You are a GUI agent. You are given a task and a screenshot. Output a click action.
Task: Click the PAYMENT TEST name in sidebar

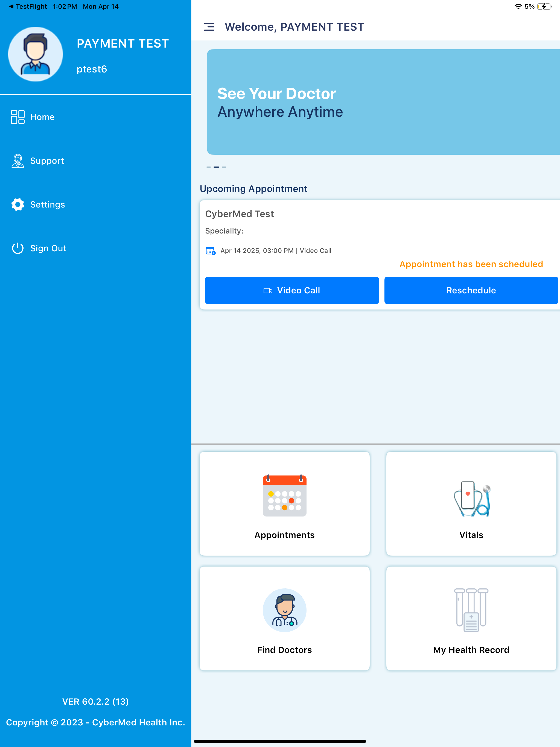pyautogui.click(x=122, y=43)
